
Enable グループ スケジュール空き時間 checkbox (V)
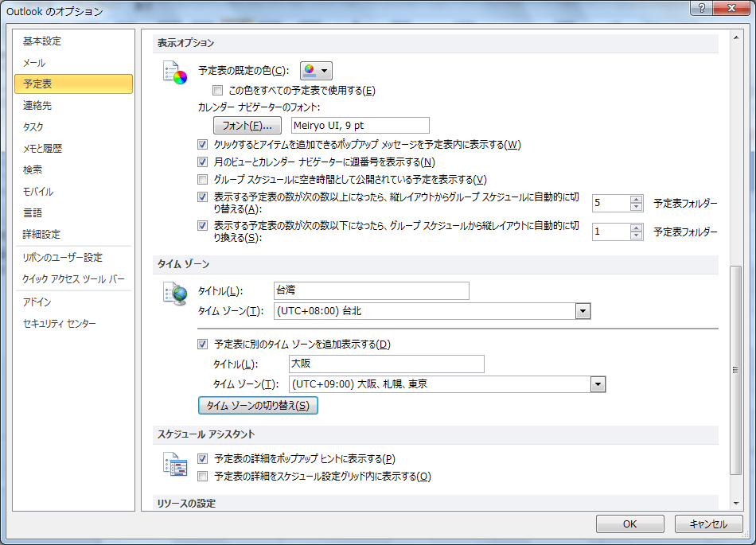coord(202,180)
